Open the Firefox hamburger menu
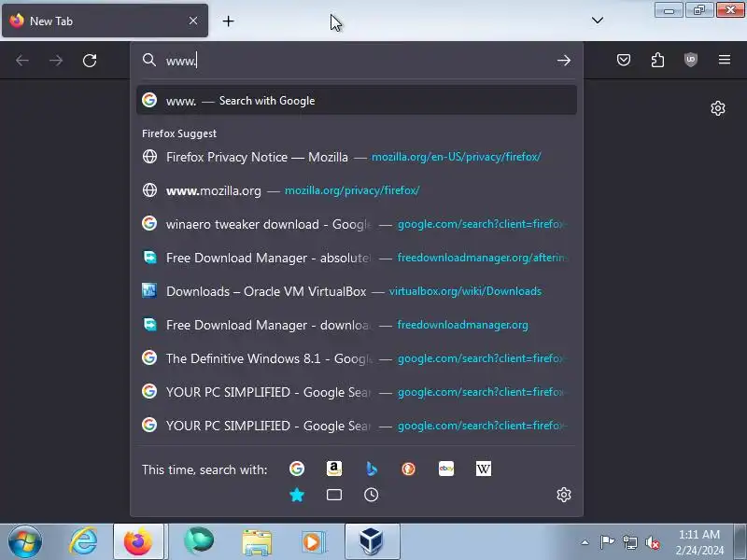The height and width of the screenshot is (560, 747). pyautogui.click(x=725, y=60)
